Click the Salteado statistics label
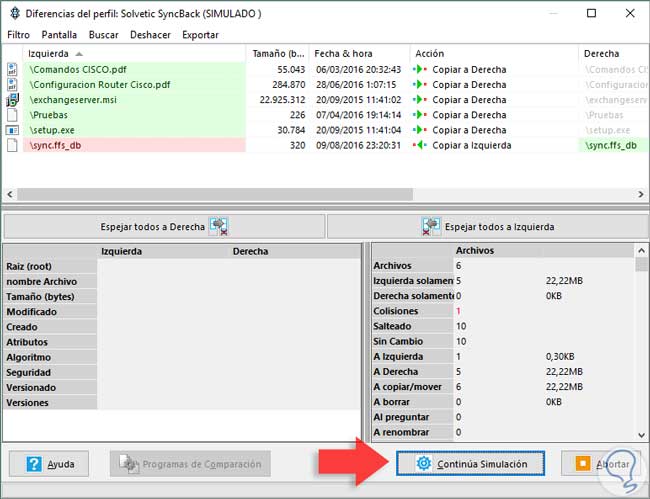650x499 pixels. 392,326
